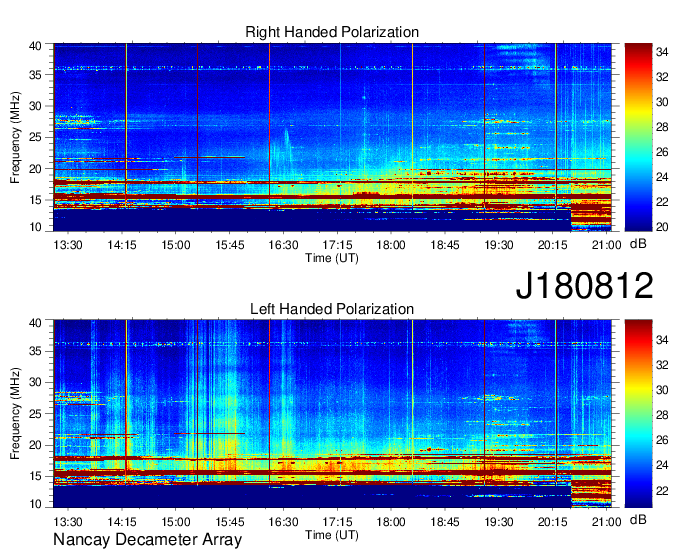Viewport: 680px width, 552px height.
Task: Click the 13:30 tick on Right Handed plot
Action: click(68, 245)
